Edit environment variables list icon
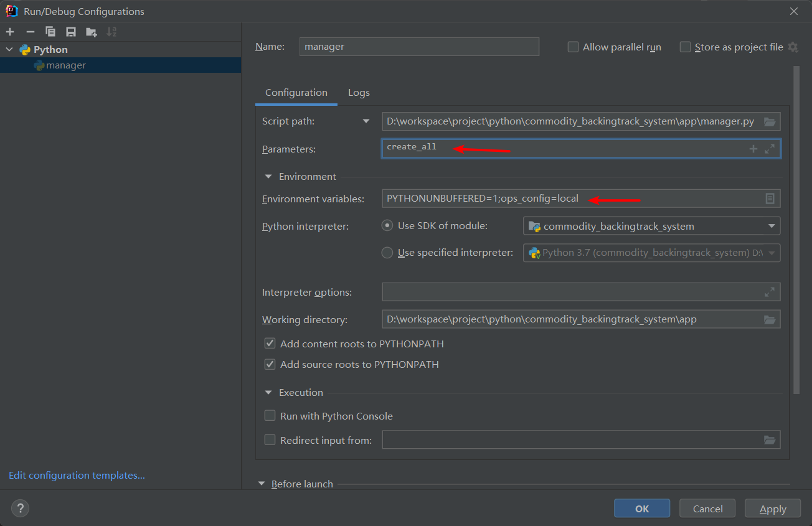This screenshot has height=526, width=812. coord(770,199)
